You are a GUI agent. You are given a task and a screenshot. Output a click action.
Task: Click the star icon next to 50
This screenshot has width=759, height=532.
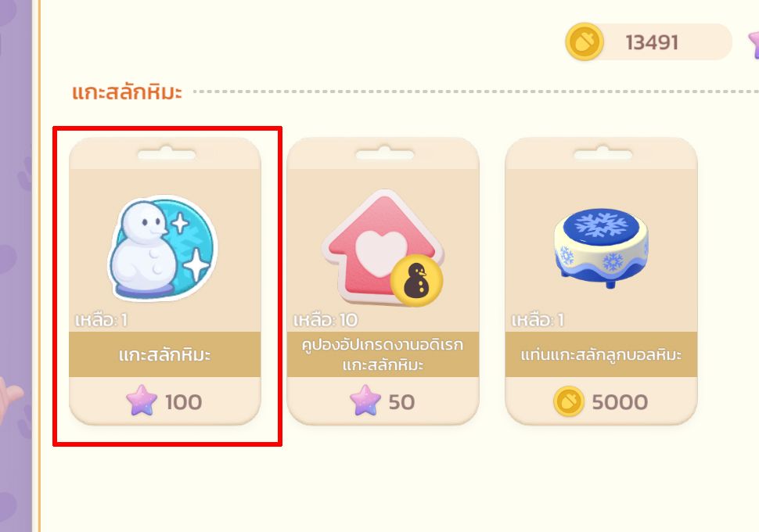pos(365,401)
